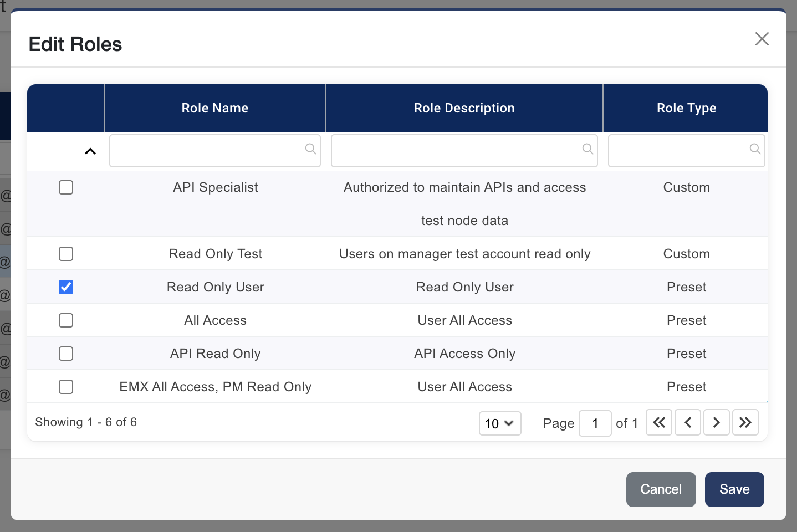The image size is (797, 532).
Task: Select the EMX All Access, PM Read Only checkbox
Action: [66, 387]
